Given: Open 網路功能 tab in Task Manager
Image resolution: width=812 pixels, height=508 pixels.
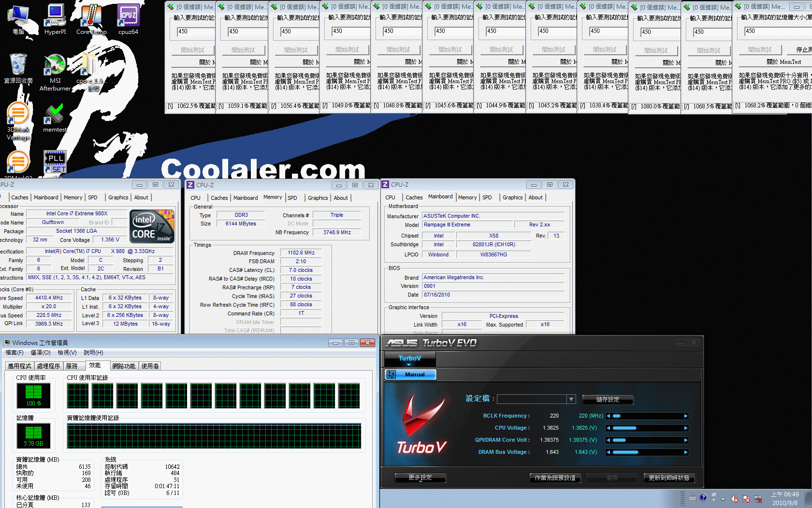Looking at the screenshot, I should click(x=124, y=366).
